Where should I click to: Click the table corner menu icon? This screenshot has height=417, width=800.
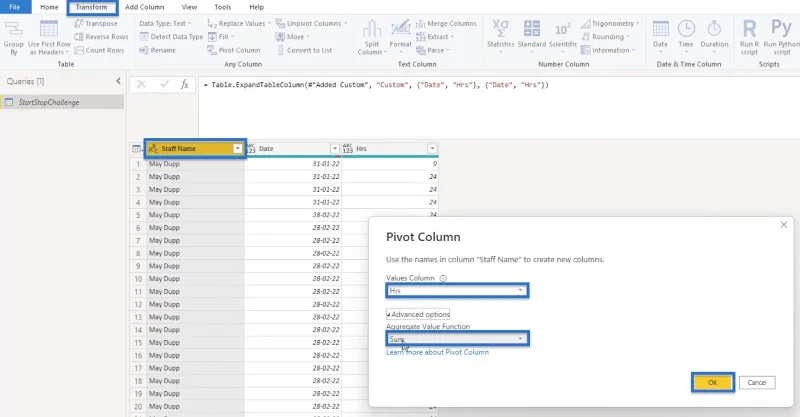click(x=136, y=149)
